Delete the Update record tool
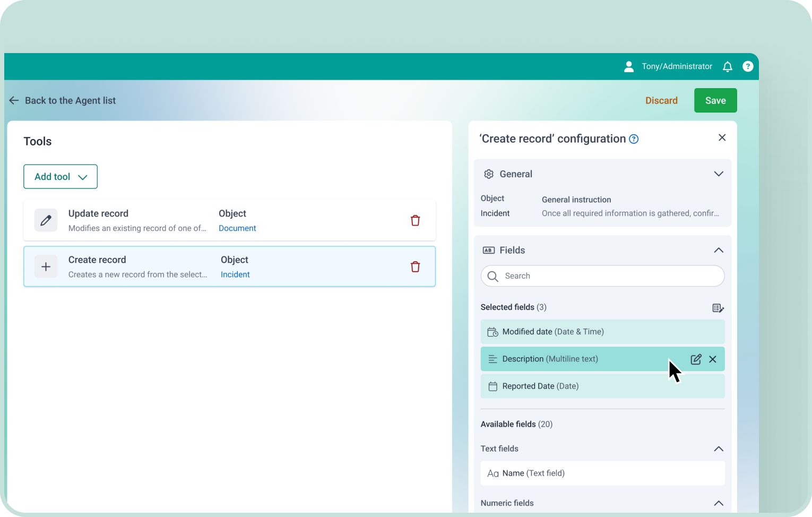This screenshot has width=812, height=517. pyautogui.click(x=416, y=220)
